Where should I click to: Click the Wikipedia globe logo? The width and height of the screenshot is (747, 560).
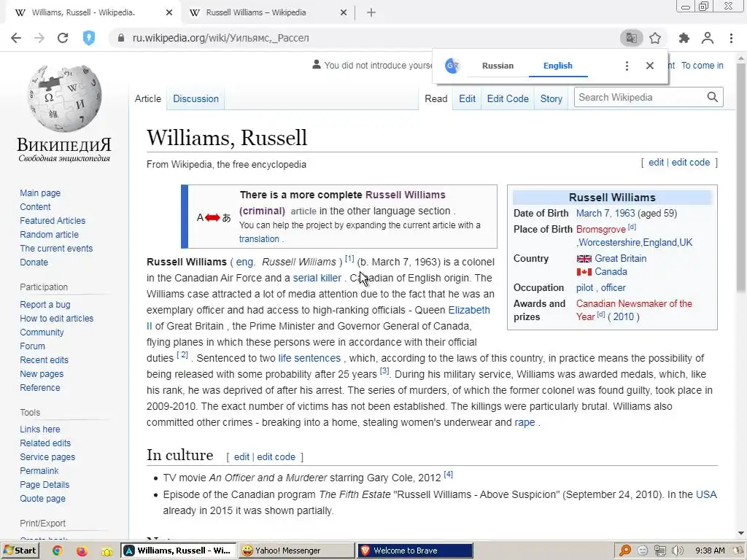click(x=64, y=98)
